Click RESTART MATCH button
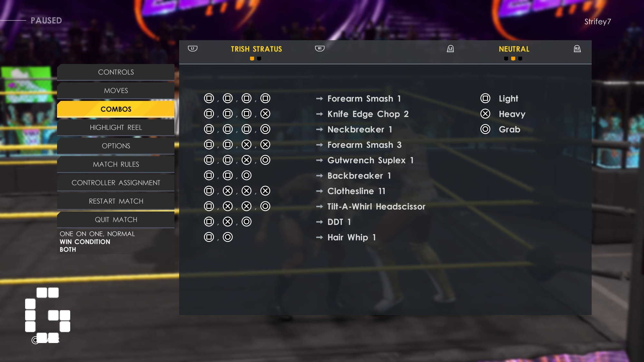 (x=116, y=201)
